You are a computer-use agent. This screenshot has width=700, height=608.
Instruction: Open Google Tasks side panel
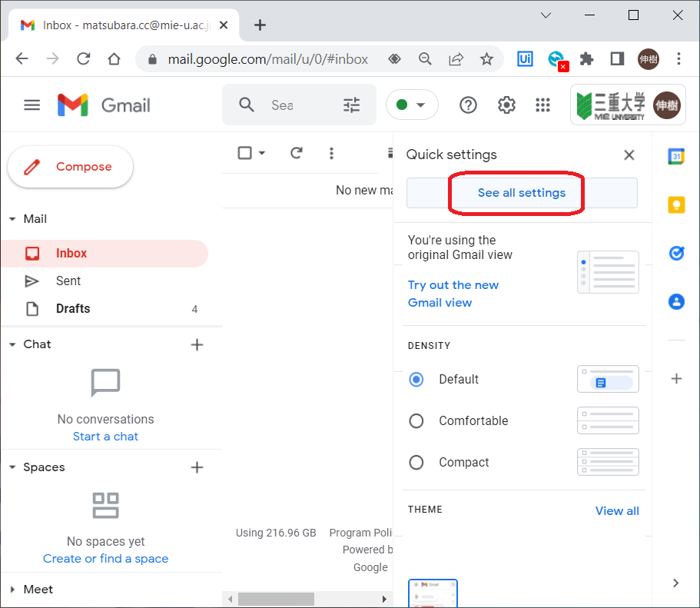click(x=676, y=254)
